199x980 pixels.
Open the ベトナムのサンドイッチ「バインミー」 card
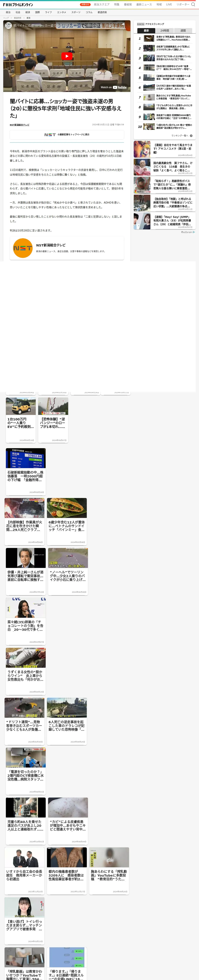pyautogui.click(x=67, y=521)
